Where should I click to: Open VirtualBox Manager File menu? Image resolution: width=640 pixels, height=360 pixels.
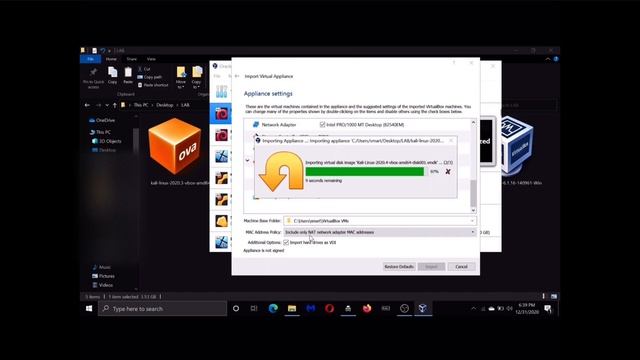(x=217, y=76)
